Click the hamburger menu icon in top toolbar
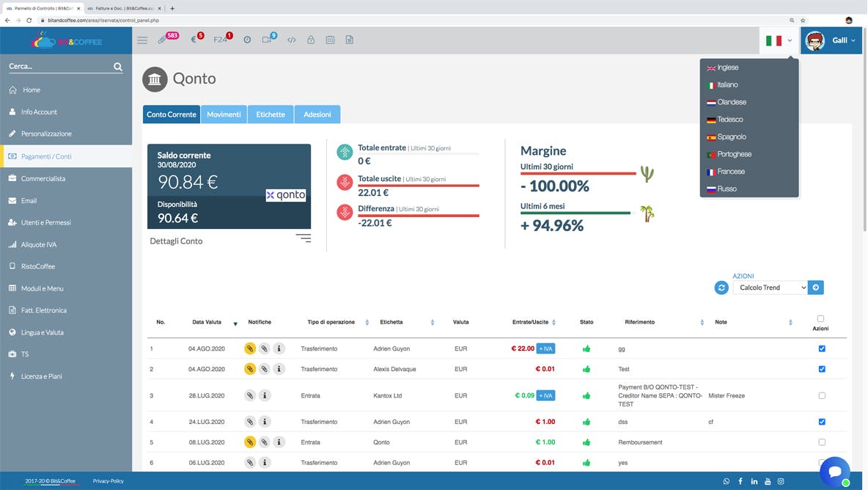 pyautogui.click(x=142, y=40)
